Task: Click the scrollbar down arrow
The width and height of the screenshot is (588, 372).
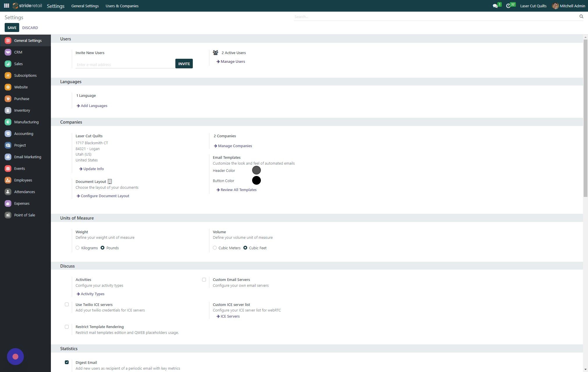Action: 585,369
